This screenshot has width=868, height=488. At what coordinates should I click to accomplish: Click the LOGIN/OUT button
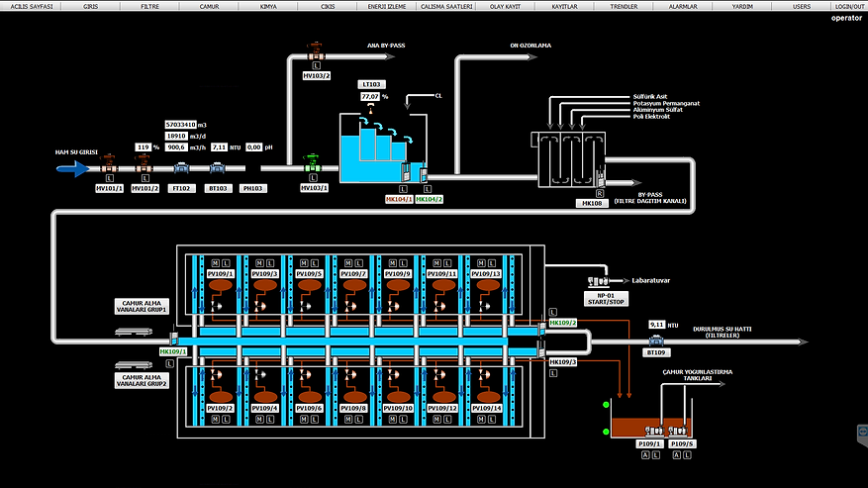click(x=848, y=6)
